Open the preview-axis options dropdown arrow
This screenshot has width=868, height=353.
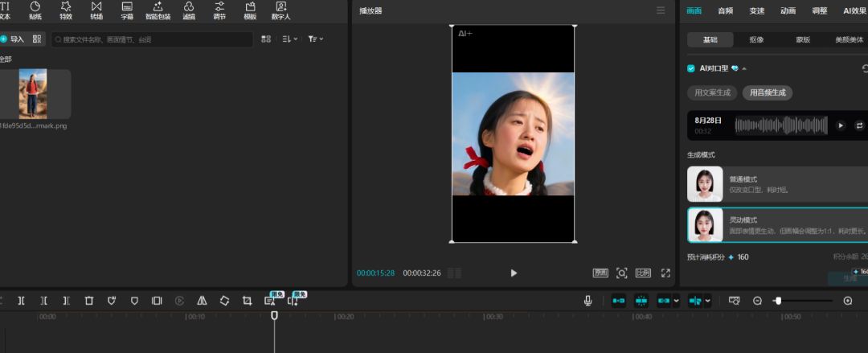point(707,301)
